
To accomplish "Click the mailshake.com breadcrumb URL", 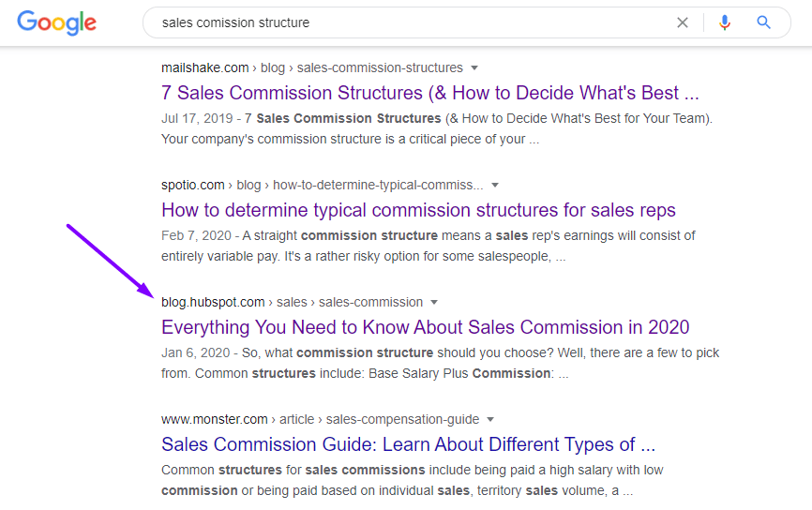I will [x=312, y=67].
